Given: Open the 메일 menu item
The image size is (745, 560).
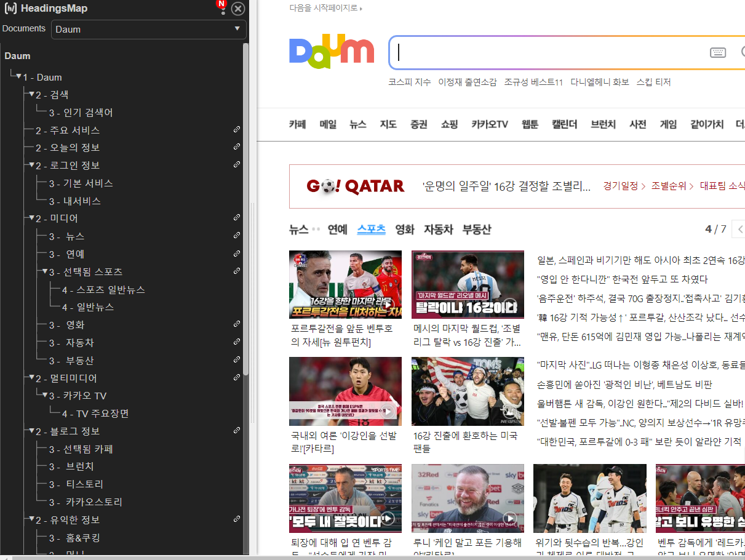Looking at the screenshot, I should tap(328, 124).
